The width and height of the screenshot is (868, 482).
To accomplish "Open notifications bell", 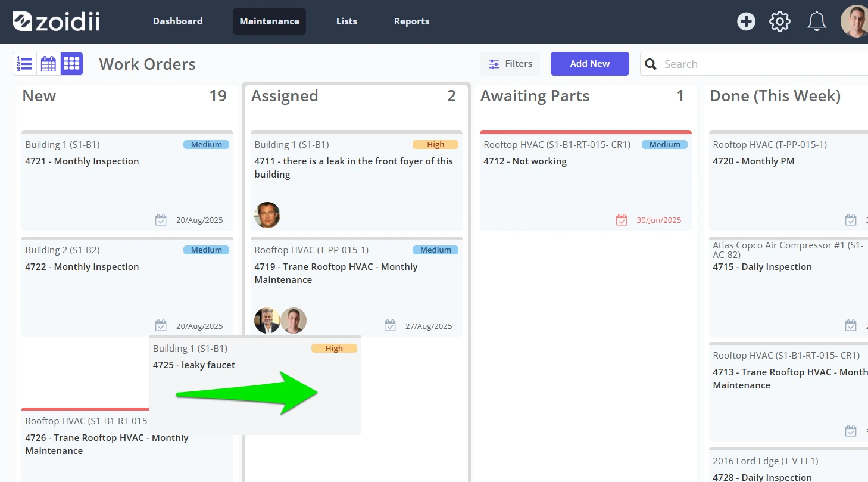I will coord(816,21).
